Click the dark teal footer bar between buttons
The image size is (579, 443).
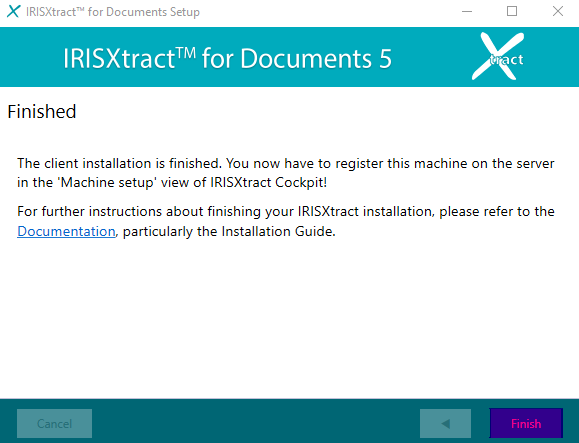[256, 423]
